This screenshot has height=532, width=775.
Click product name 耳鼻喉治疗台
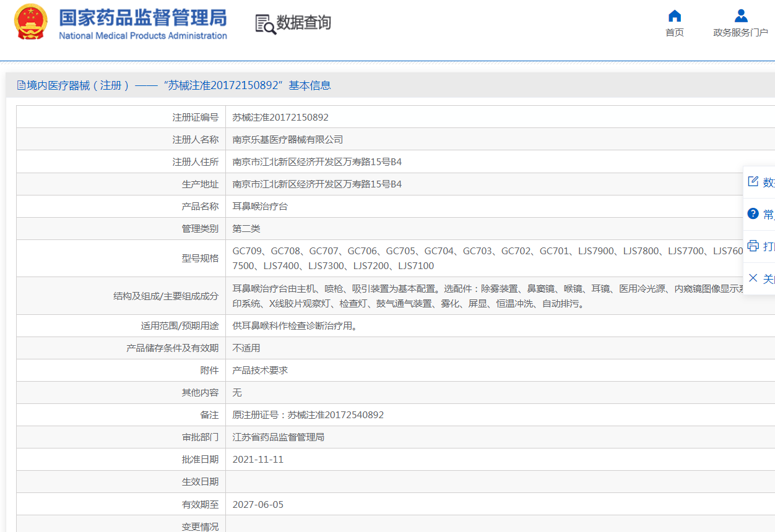click(260, 206)
